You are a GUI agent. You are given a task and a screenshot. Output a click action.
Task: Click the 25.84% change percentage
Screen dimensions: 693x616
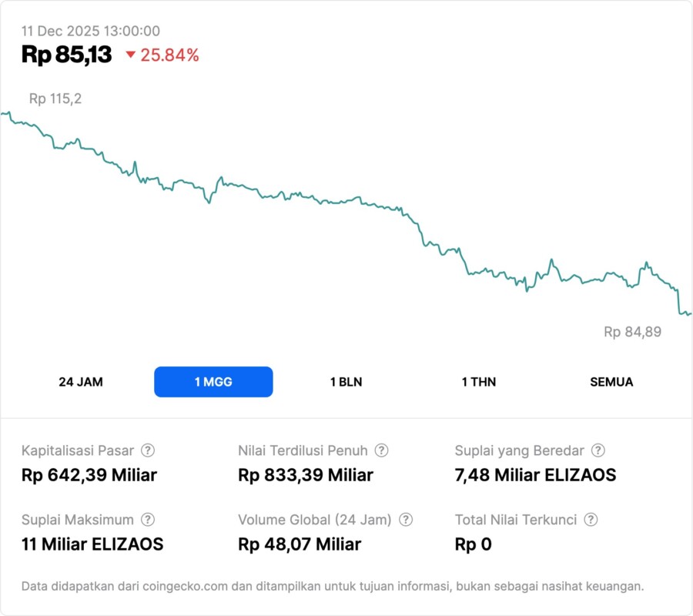tap(169, 55)
